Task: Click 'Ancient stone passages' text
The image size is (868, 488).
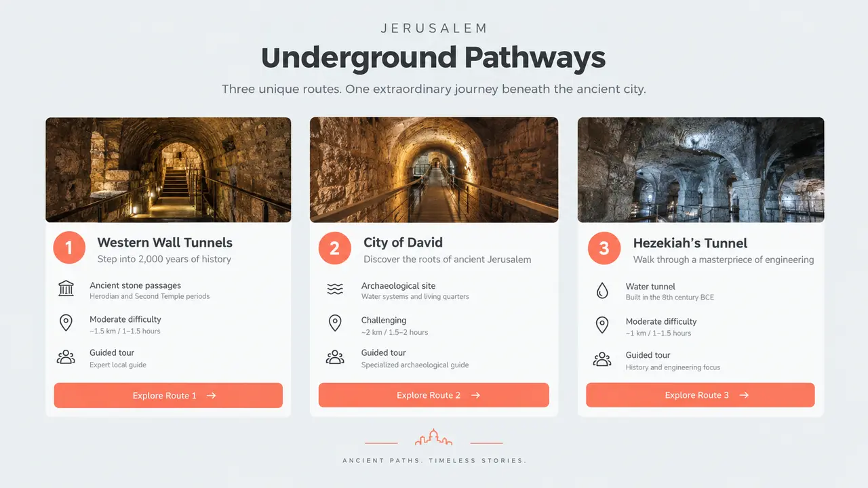Action: tap(135, 285)
